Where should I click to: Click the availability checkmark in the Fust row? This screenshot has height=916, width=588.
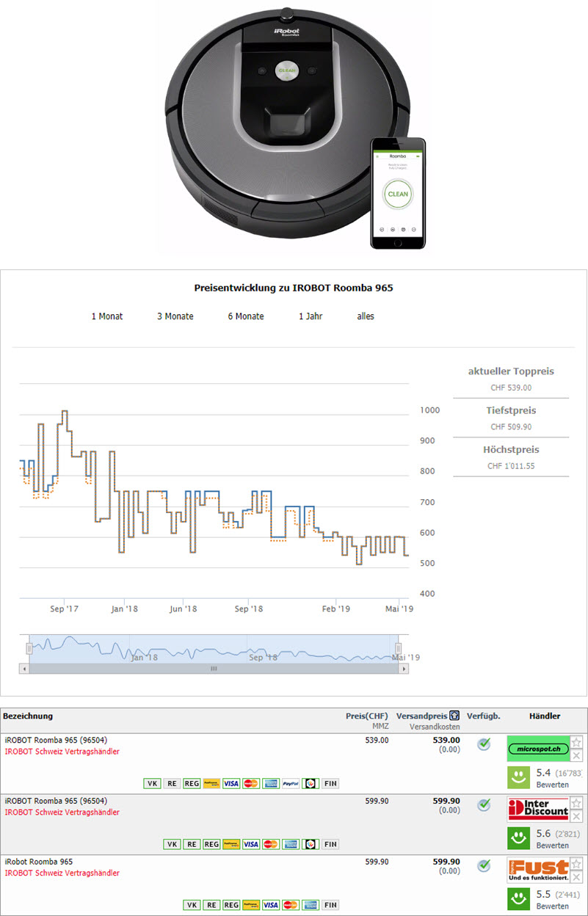pos(484,865)
